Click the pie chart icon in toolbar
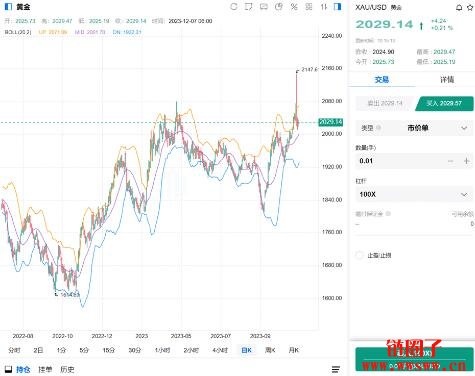Image resolution: width=475 pixels, height=376 pixels. [279, 7]
